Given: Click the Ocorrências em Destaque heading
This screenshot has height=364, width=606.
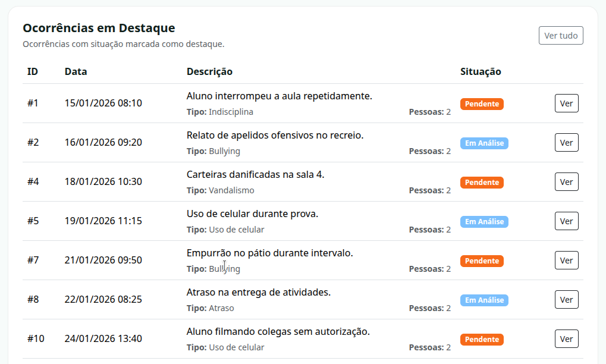Looking at the screenshot, I should pos(98,27).
